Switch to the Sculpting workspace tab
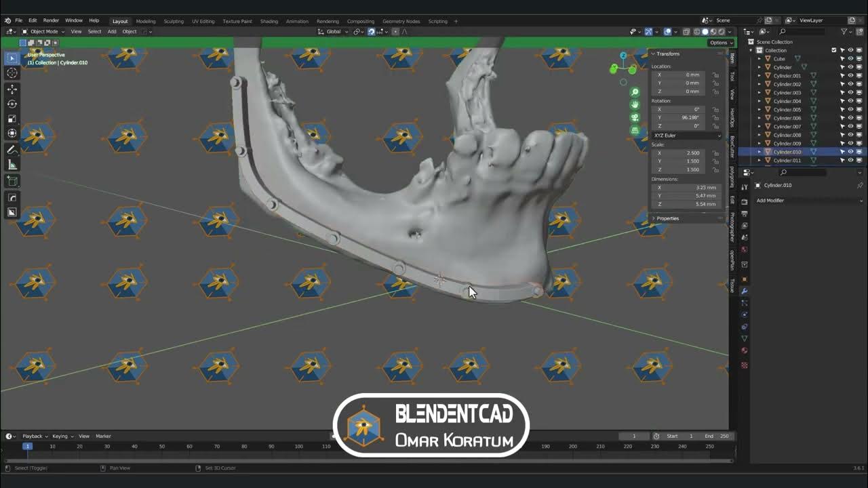Image resolution: width=868 pixels, height=488 pixels. [174, 21]
